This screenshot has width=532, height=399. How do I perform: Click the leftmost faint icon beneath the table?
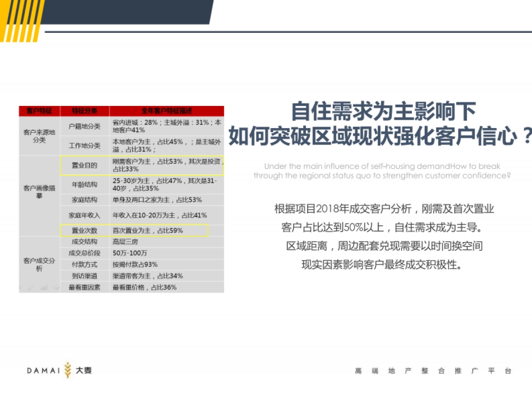pyautogui.click(x=19, y=287)
